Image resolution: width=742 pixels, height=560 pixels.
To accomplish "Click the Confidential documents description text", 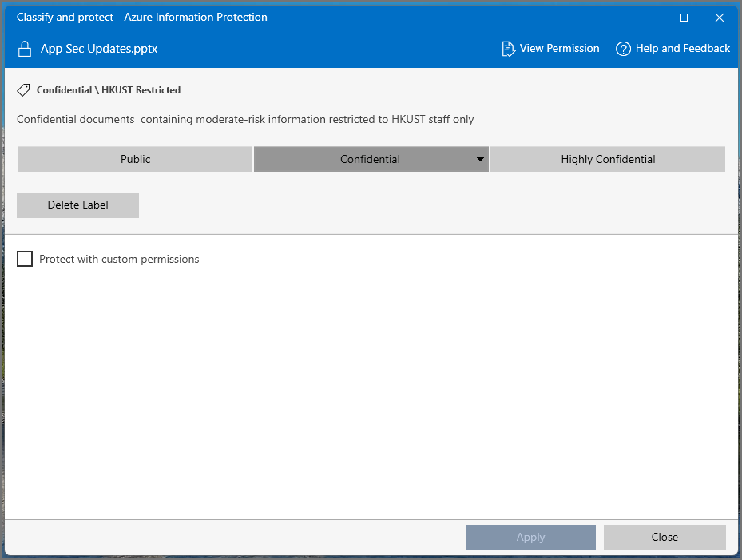I will point(245,119).
